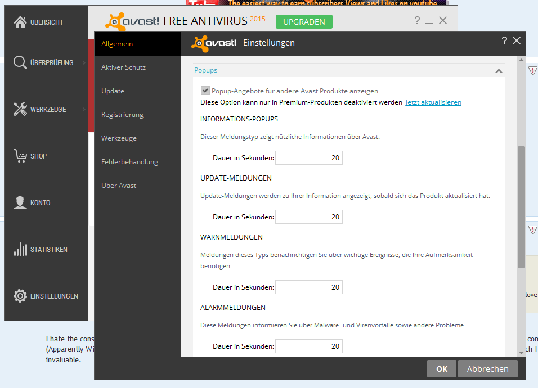Open the Übersicht home icon

(20, 22)
